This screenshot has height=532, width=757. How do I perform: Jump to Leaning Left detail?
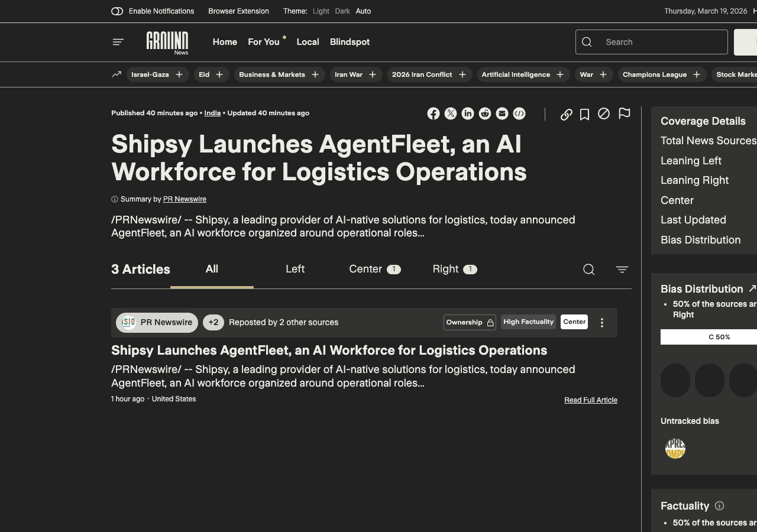click(x=691, y=161)
